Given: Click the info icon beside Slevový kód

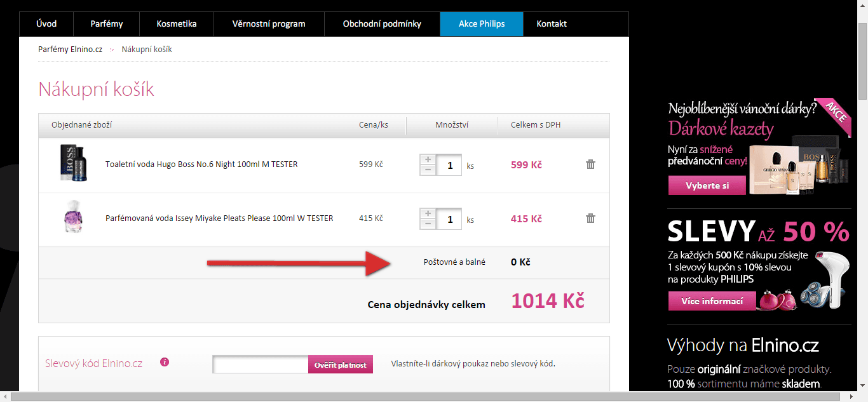Looking at the screenshot, I should tap(165, 362).
